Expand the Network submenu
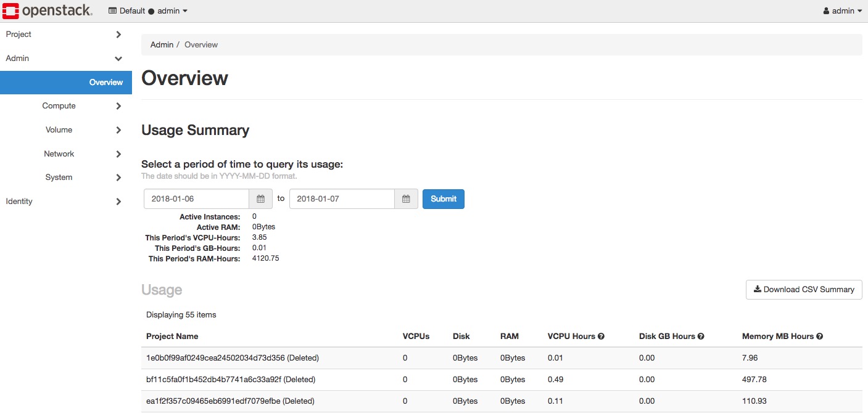The image size is (868, 413). [x=66, y=154]
